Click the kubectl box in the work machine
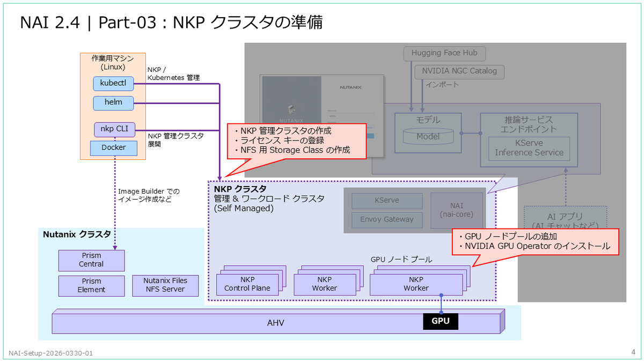The image size is (644, 362). (113, 84)
